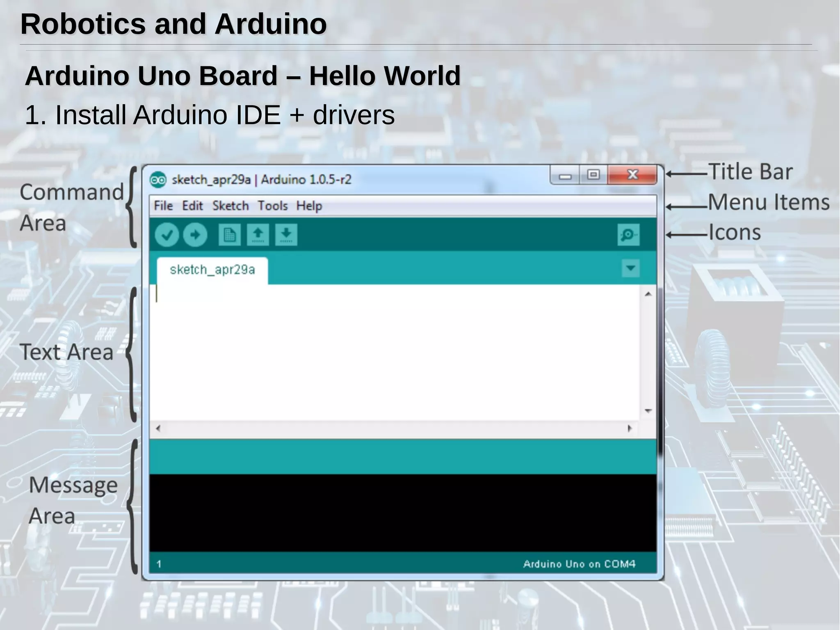Create a new sketch with New icon
This screenshot has width=840, height=630.
(229, 235)
